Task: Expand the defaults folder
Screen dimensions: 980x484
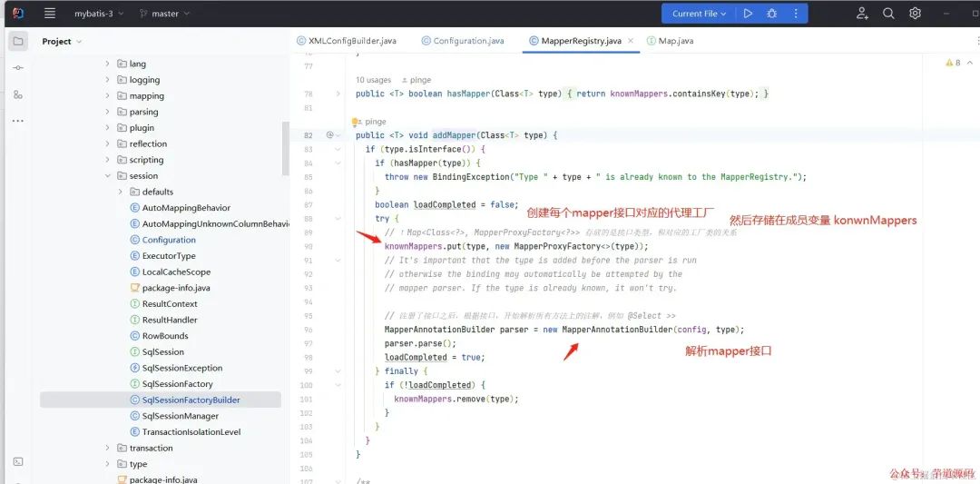Action: (121, 192)
